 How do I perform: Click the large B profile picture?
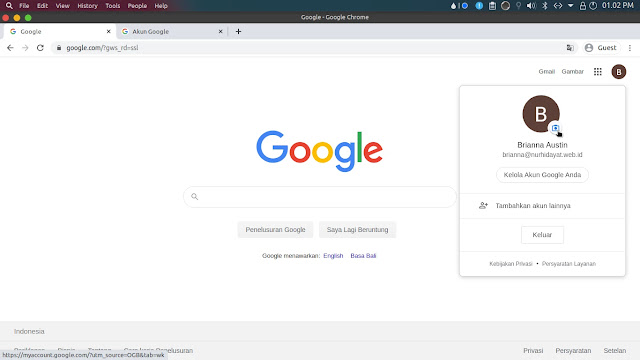(541, 114)
